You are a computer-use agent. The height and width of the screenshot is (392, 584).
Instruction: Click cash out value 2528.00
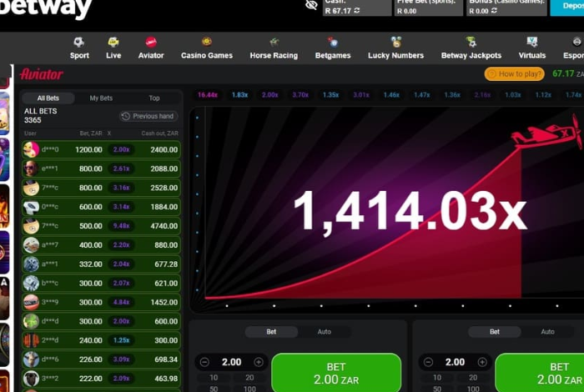pos(164,188)
